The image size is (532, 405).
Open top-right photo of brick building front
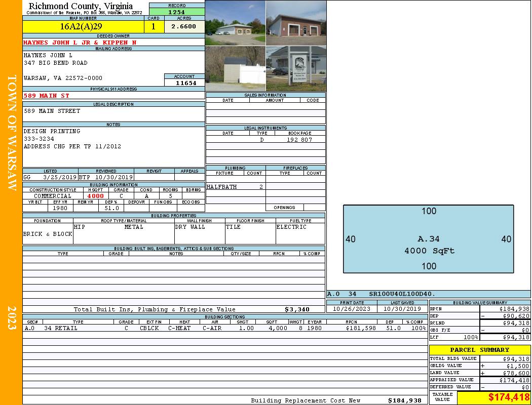296,23
